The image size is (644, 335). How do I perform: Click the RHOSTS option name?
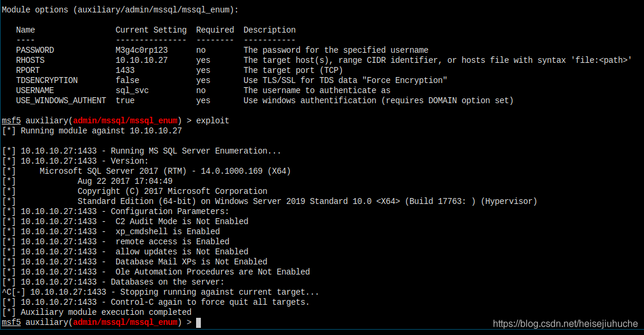[30, 60]
